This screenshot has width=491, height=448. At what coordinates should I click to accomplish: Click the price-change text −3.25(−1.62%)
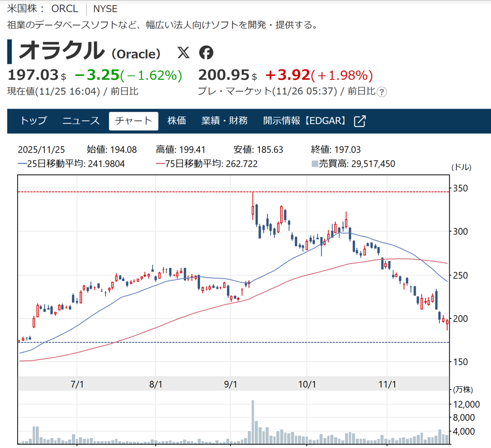128,75
